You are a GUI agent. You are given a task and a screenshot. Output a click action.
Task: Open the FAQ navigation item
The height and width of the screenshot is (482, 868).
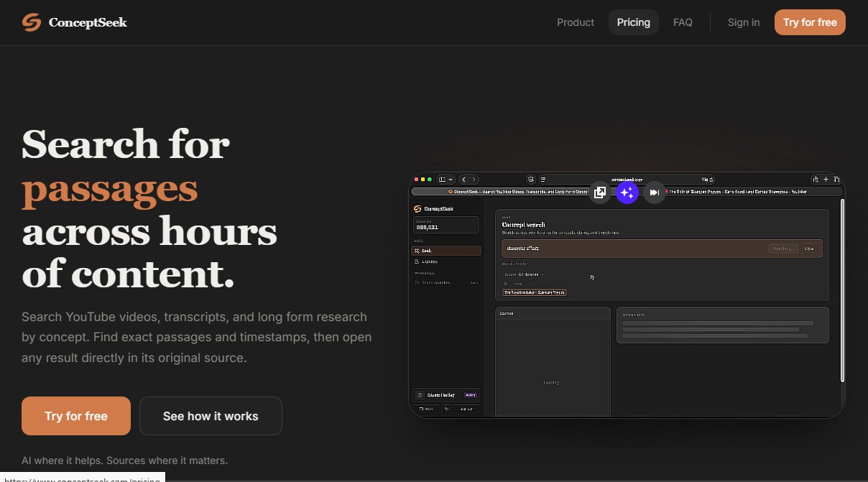pos(683,22)
